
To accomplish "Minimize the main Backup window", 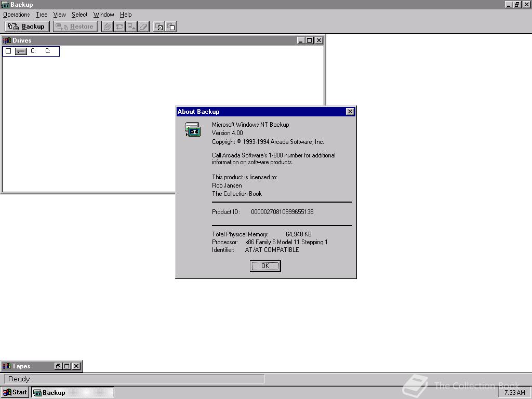I will click(x=509, y=4).
